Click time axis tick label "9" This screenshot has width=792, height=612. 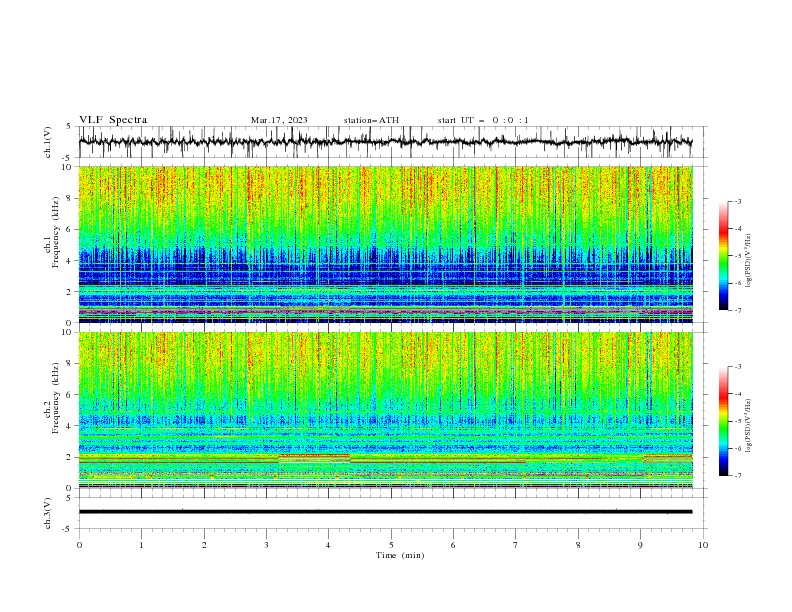640,545
